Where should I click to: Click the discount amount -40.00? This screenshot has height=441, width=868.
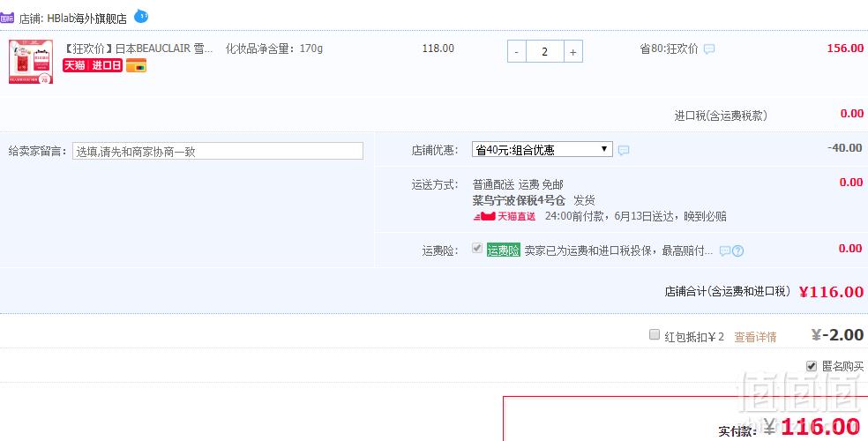pos(844,148)
